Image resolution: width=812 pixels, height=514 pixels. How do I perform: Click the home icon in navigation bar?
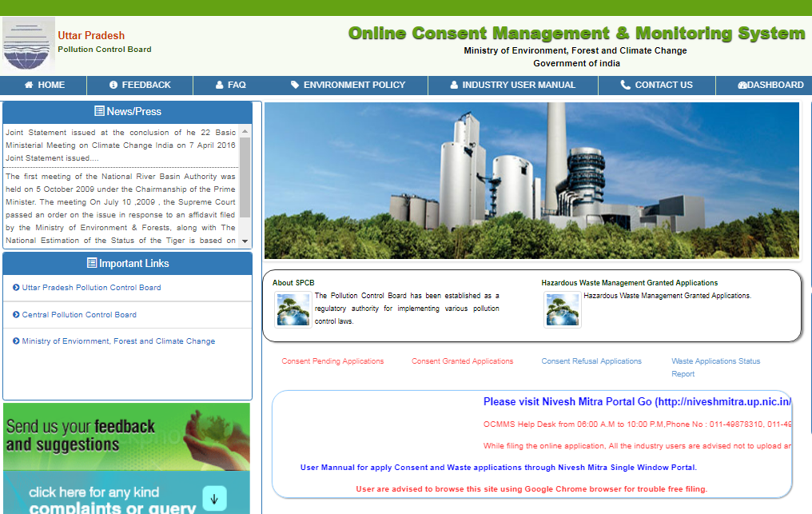(x=29, y=85)
